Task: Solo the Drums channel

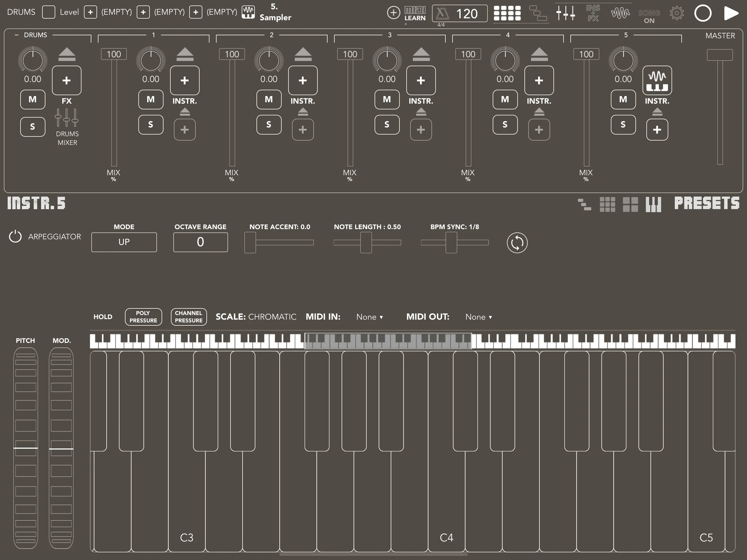Action: click(x=33, y=127)
